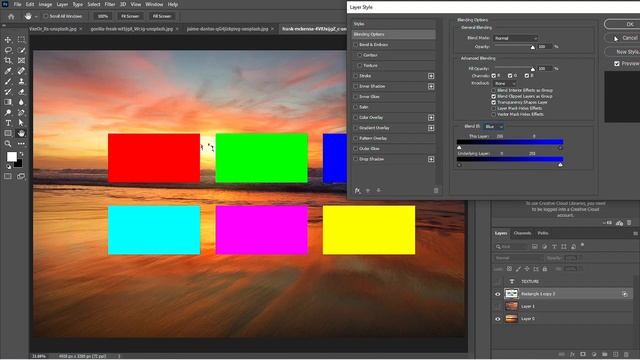Select the Rectangular Marquee tool
The width and height of the screenshot is (640, 360).
coord(21,40)
